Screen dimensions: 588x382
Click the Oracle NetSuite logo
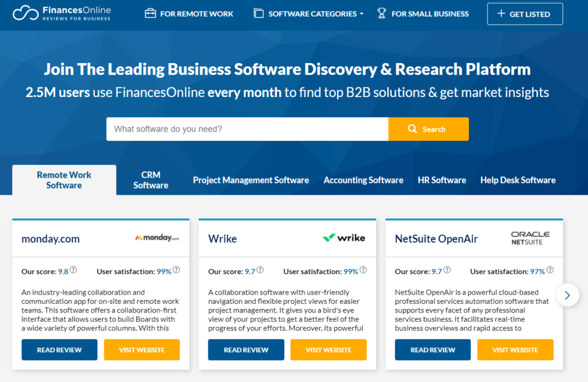(x=530, y=238)
